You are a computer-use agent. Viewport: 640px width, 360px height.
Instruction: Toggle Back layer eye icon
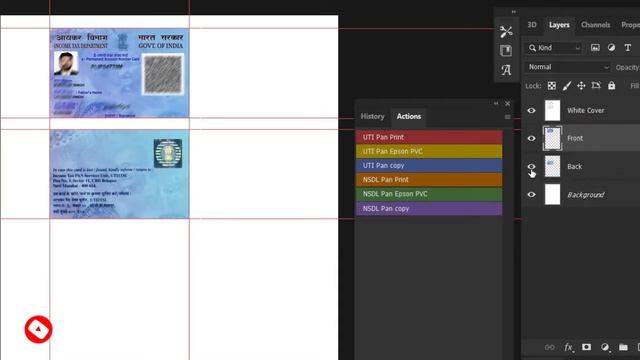531,167
